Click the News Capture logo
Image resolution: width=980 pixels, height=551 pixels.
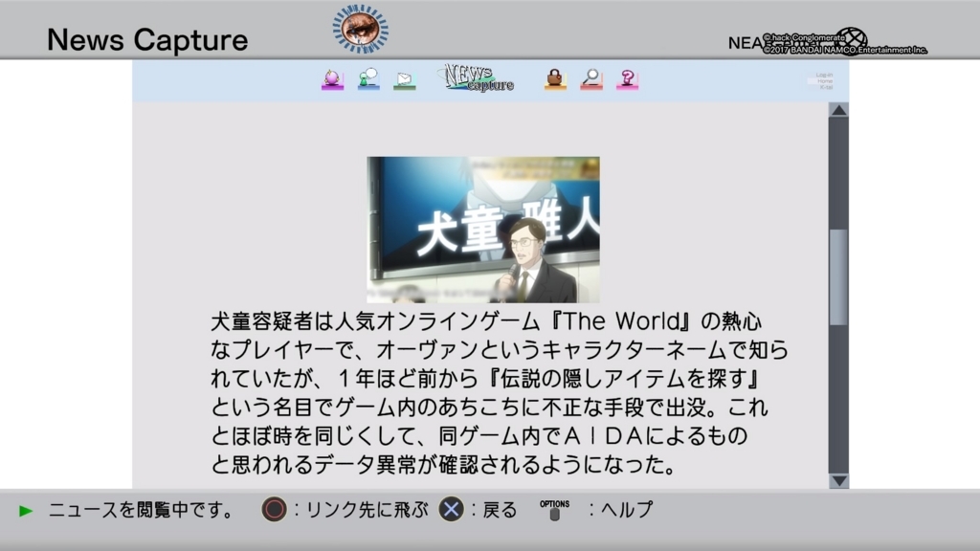click(479, 78)
